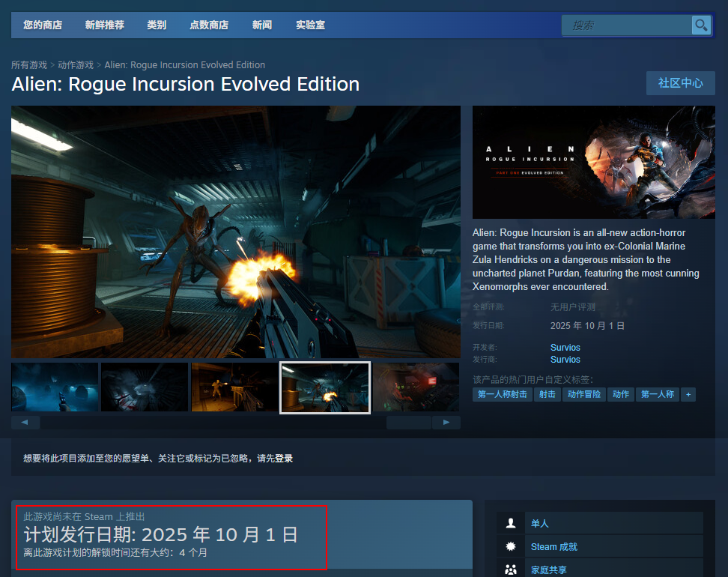Open developer Survios link
Viewport: 728px width, 577px height.
point(565,348)
